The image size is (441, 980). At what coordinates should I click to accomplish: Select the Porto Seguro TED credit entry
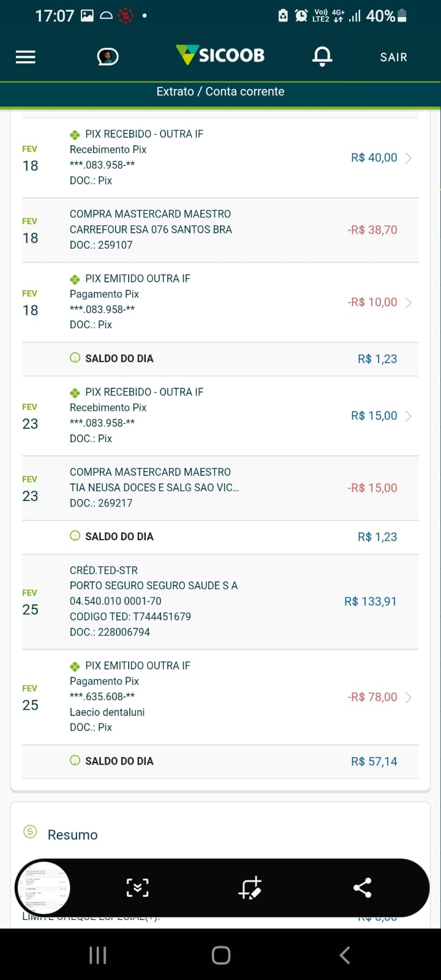point(221,601)
